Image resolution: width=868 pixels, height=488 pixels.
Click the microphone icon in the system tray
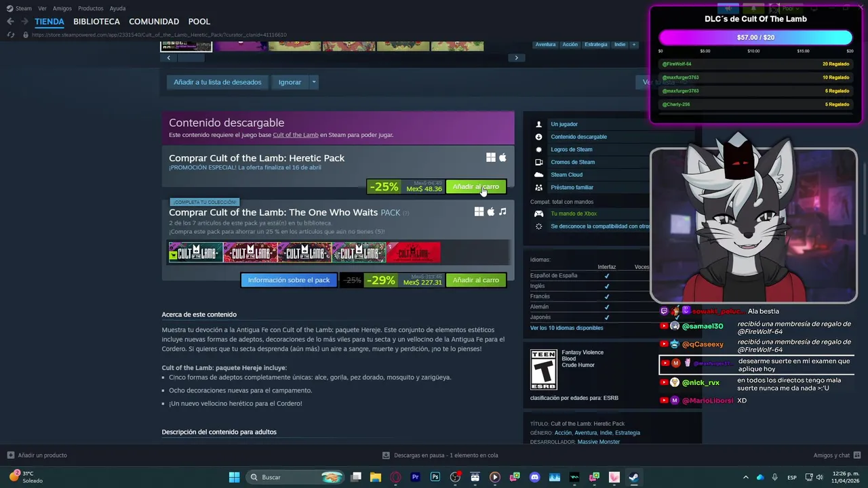[x=775, y=477]
